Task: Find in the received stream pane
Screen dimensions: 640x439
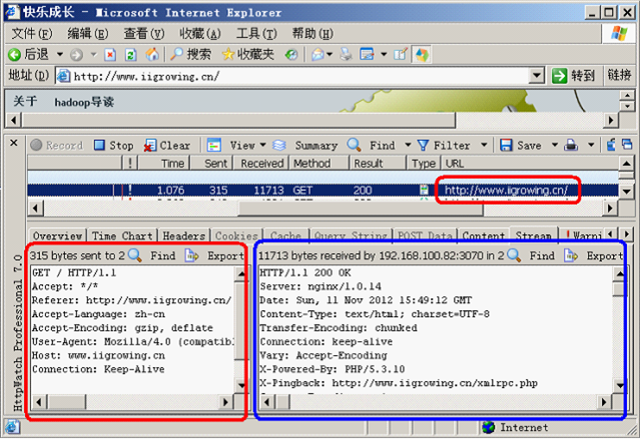Action: [531, 256]
